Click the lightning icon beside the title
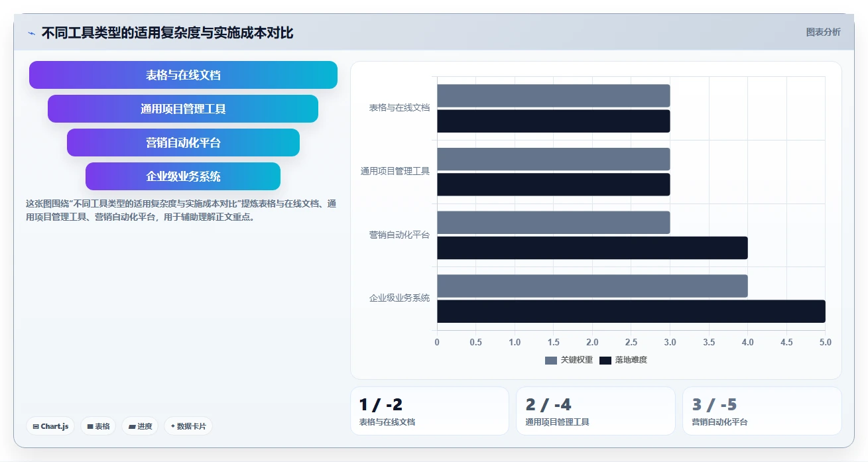This screenshot has height=462, width=868. coord(31,33)
